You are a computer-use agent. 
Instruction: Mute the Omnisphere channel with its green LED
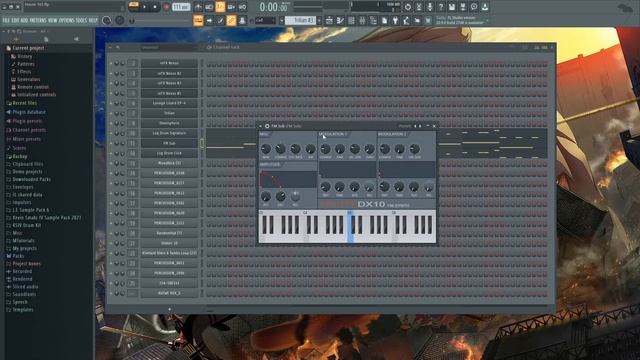[111, 123]
